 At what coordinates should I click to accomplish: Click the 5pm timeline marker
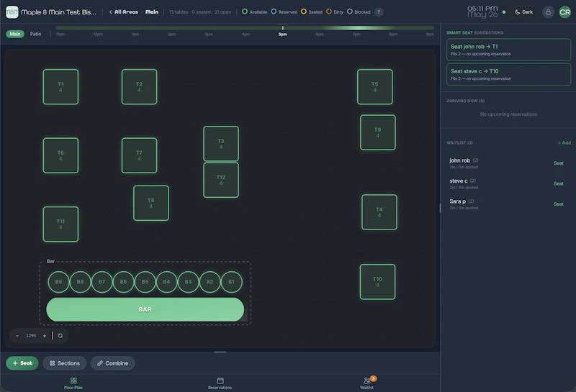click(x=282, y=34)
